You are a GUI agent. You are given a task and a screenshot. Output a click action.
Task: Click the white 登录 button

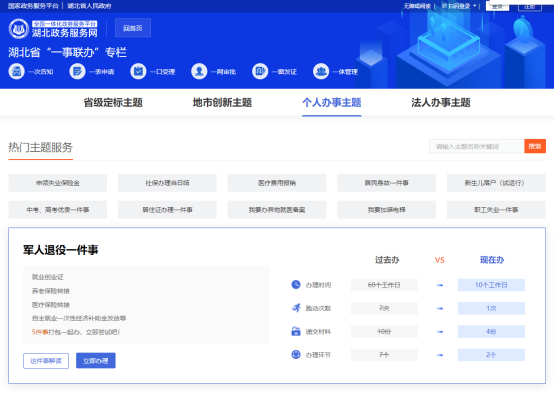point(497,6)
